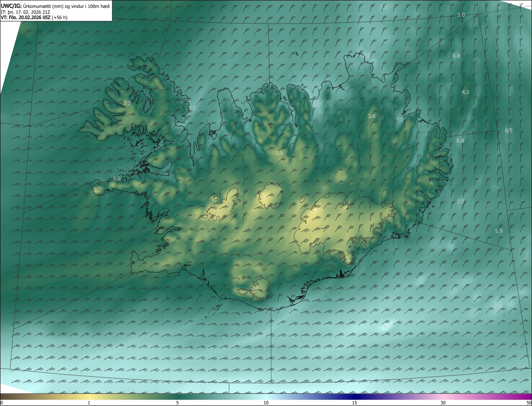Click the 9.9 value label over the sea
The image size is (532, 406).
[387, 326]
